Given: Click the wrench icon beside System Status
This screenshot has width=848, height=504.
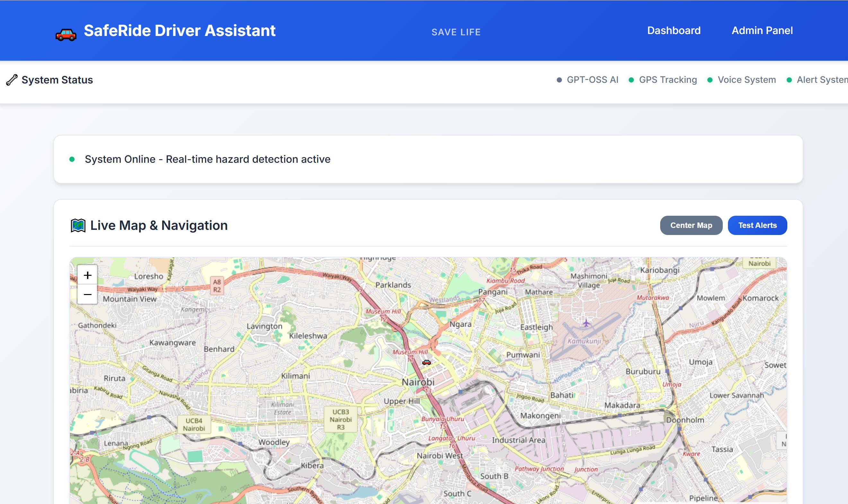Looking at the screenshot, I should pyautogui.click(x=12, y=80).
